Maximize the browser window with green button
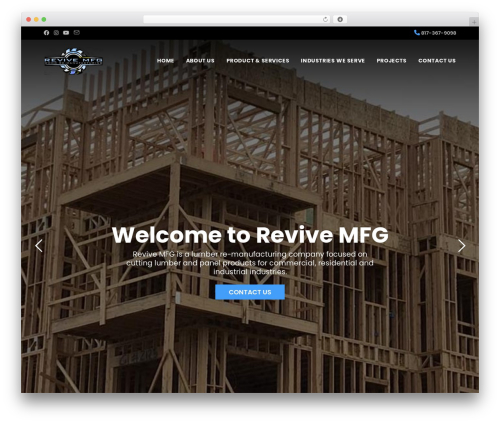Image resolution: width=500 pixels, height=423 pixels. click(x=44, y=19)
